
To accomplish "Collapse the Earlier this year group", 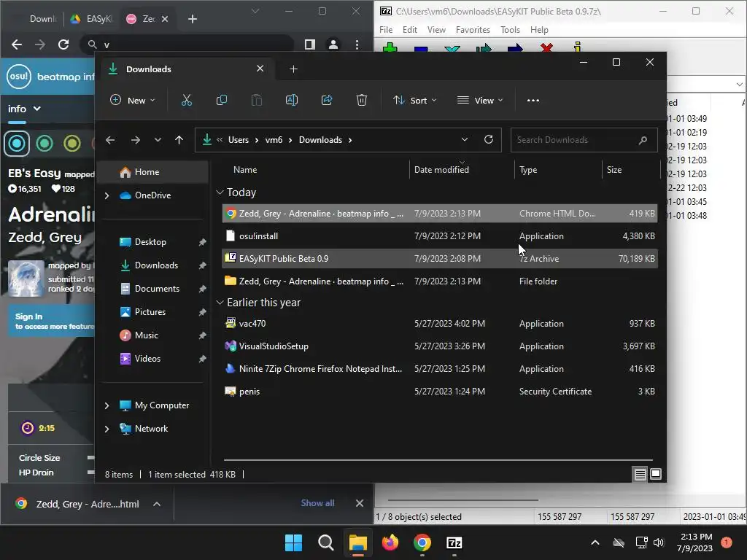I will [220, 303].
